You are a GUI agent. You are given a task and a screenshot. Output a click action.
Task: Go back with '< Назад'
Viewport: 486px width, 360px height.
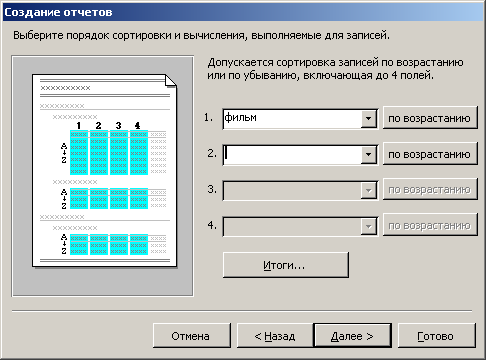coord(275,336)
